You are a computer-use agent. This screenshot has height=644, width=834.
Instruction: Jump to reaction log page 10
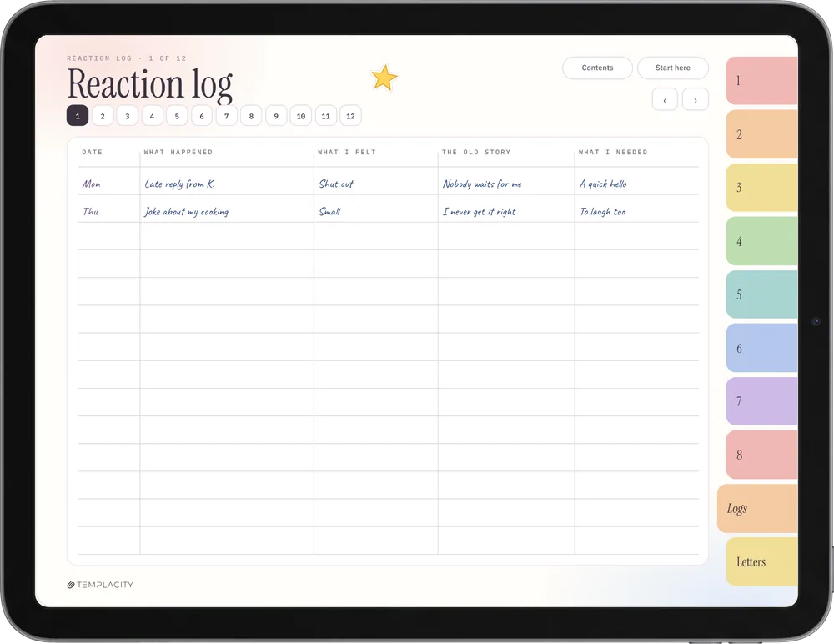tap(301, 116)
